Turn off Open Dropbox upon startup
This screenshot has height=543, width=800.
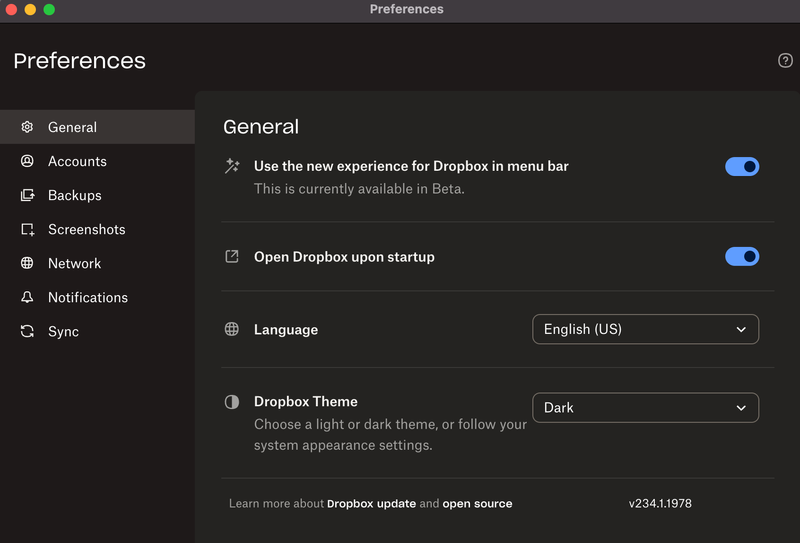742,257
